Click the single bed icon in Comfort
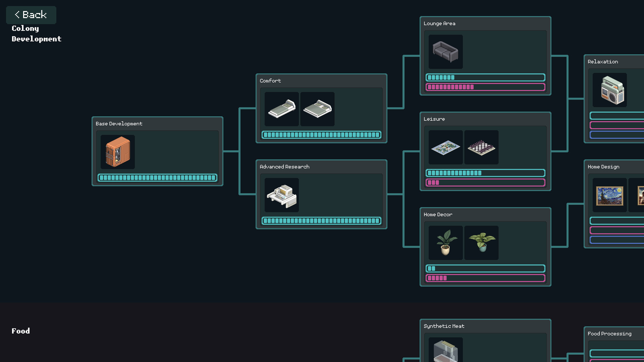The height and width of the screenshot is (362, 644). tap(281, 109)
